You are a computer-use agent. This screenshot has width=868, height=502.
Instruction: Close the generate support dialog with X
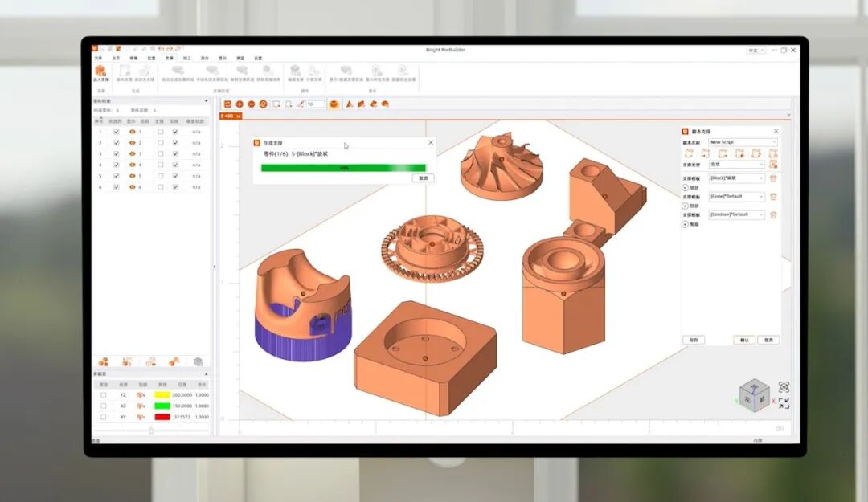[431, 143]
